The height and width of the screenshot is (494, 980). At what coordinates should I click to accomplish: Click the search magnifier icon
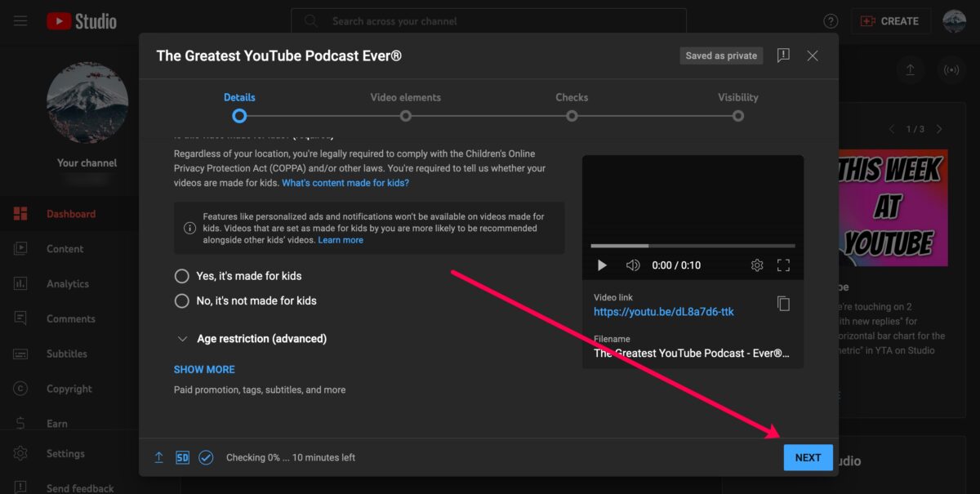click(x=310, y=21)
